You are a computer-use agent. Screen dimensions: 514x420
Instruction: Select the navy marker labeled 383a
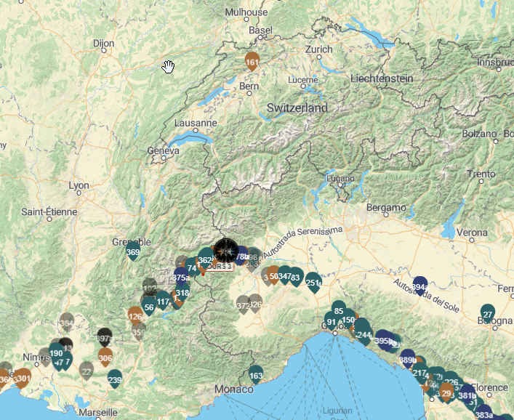[x=483, y=414]
